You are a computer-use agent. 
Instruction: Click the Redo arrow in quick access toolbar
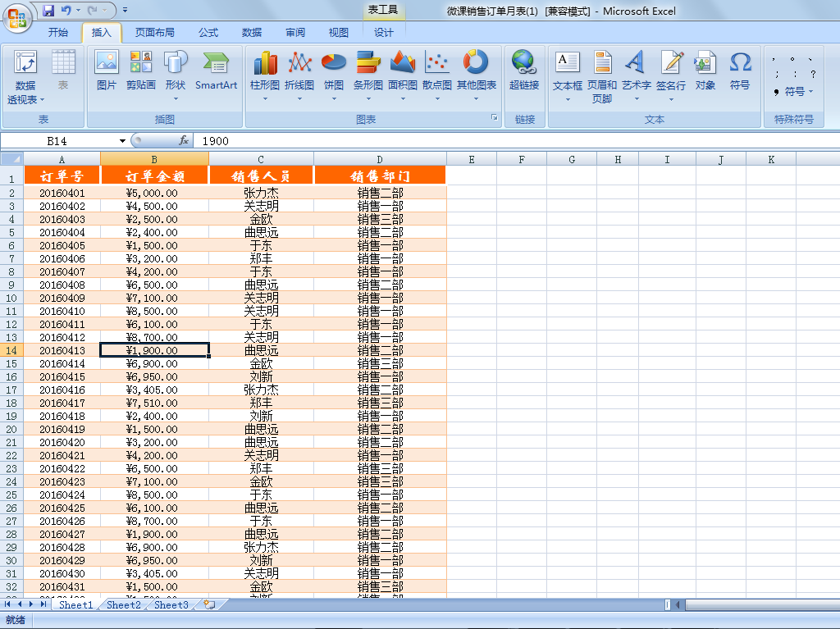click(x=92, y=10)
